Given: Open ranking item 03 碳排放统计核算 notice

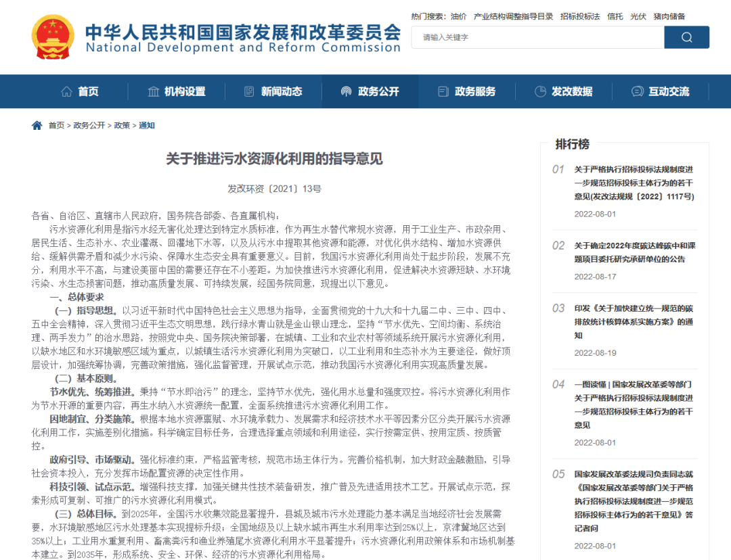Looking at the screenshot, I should [634, 322].
